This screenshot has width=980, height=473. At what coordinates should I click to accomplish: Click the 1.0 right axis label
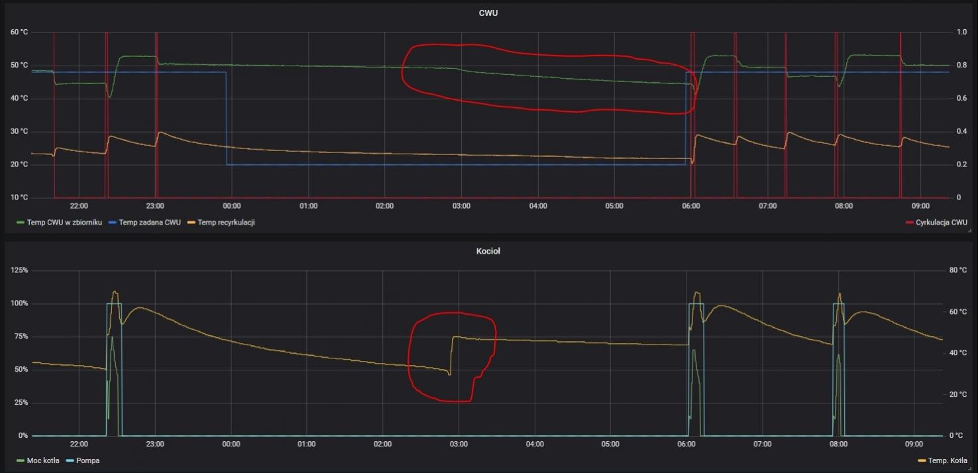tap(961, 32)
